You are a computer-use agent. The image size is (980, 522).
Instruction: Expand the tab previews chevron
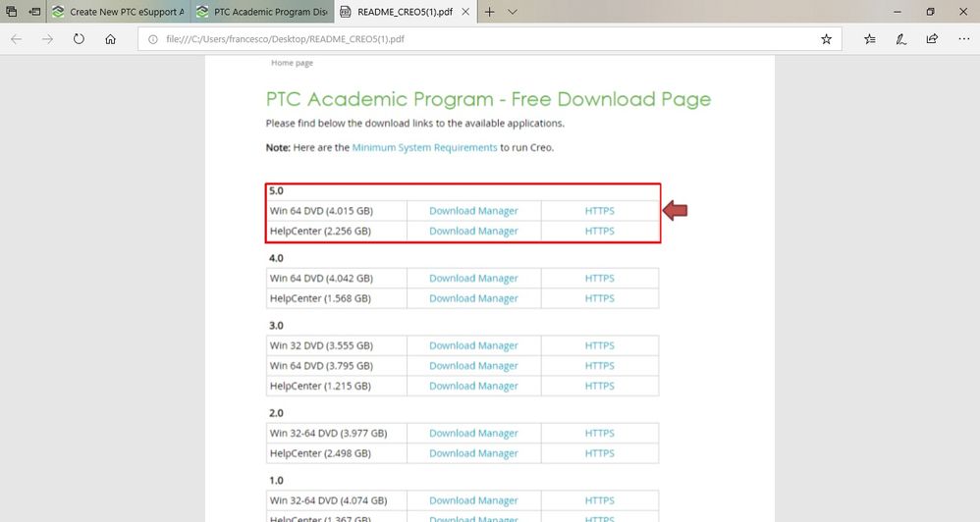tap(513, 12)
